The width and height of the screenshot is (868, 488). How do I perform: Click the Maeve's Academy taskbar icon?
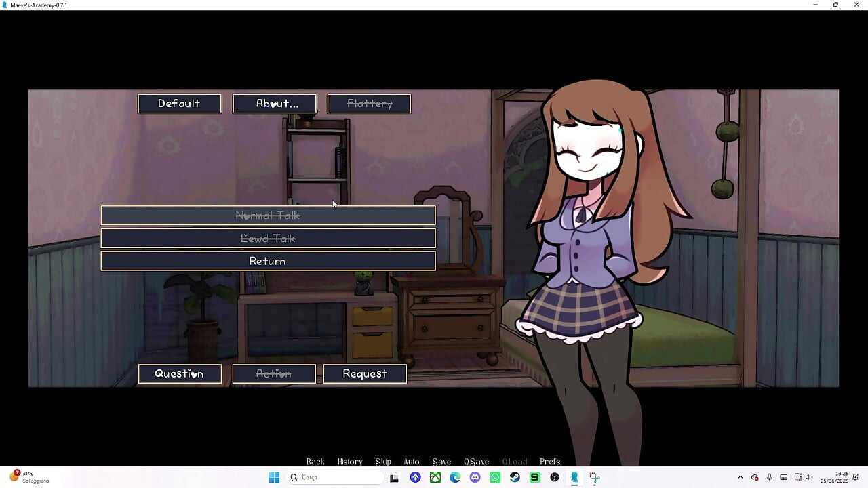[x=574, y=477]
